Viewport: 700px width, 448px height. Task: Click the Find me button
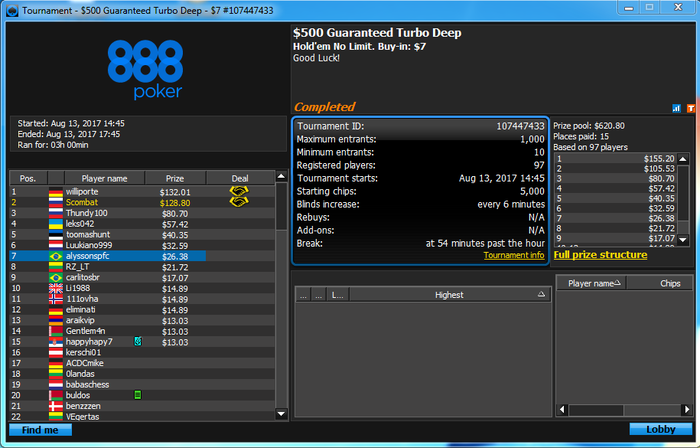point(40,430)
